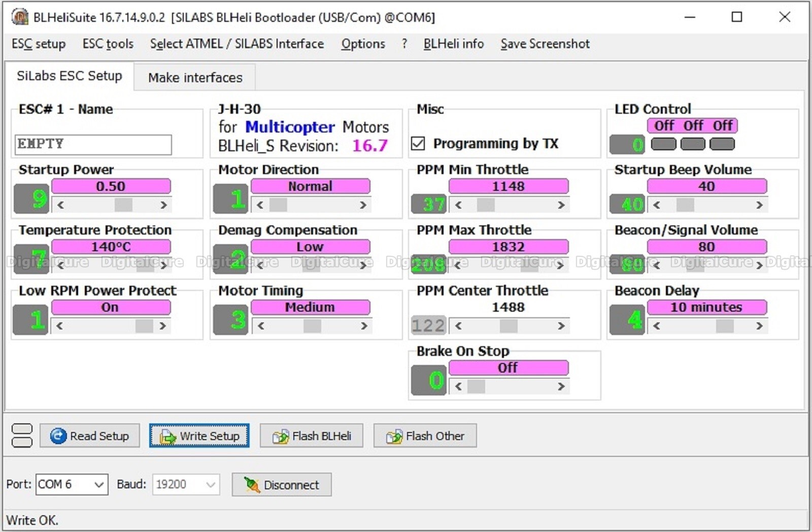The width and height of the screenshot is (812, 532).
Task: Click the green 9 Startup Power number box
Action: 31,198
